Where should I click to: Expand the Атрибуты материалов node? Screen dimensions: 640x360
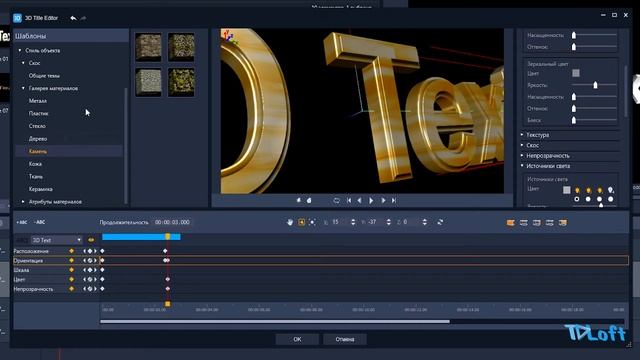click(x=23, y=202)
